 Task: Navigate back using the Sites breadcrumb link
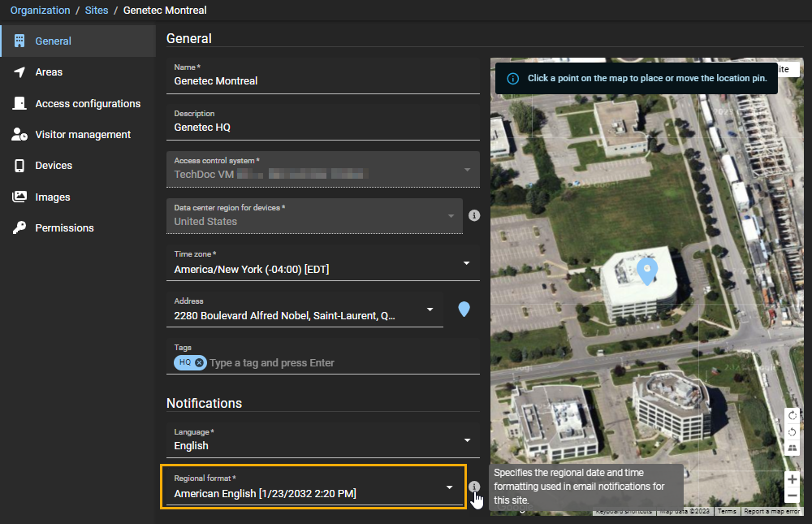coord(96,11)
